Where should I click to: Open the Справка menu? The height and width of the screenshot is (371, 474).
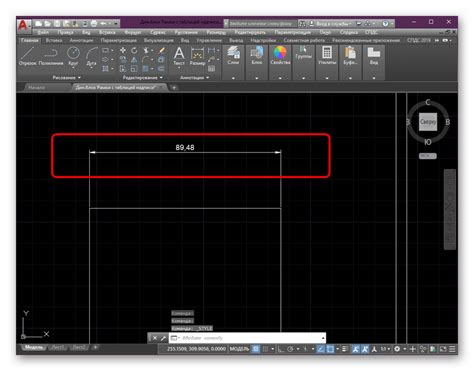(349, 32)
